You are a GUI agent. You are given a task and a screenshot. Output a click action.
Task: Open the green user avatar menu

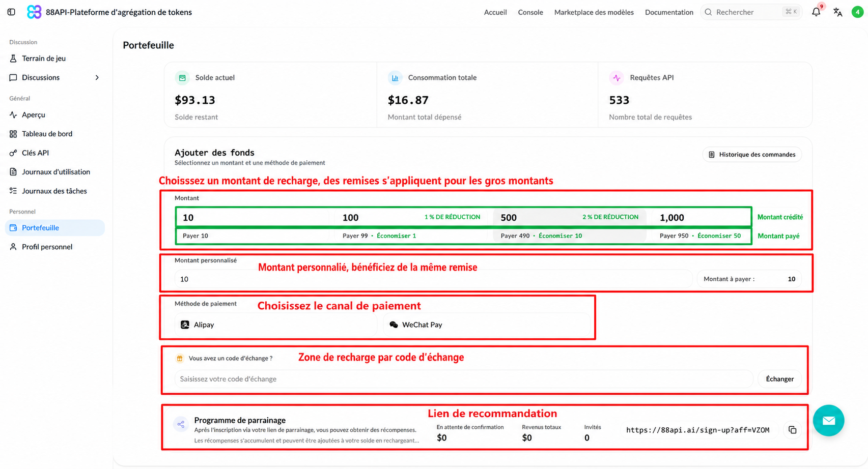click(x=857, y=12)
